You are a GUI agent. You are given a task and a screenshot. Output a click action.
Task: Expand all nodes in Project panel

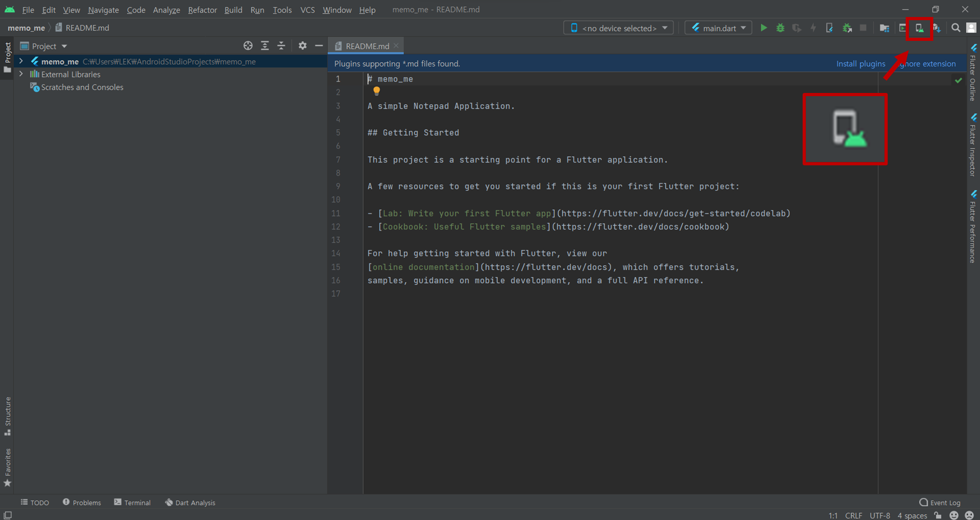tap(264, 46)
